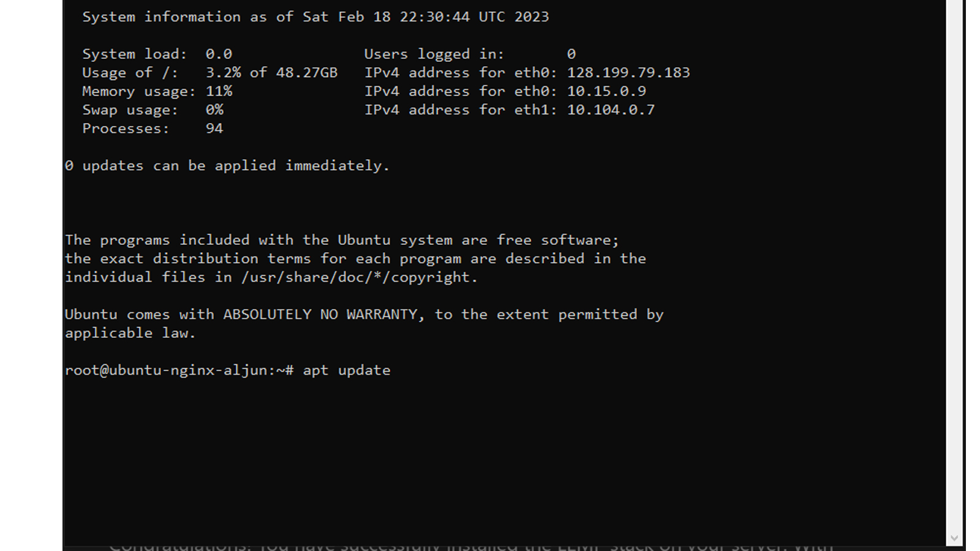This screenshot has height=551, width=980.
Task: Click the eth0 address 10.15.0.9
Action: (606, 91)
